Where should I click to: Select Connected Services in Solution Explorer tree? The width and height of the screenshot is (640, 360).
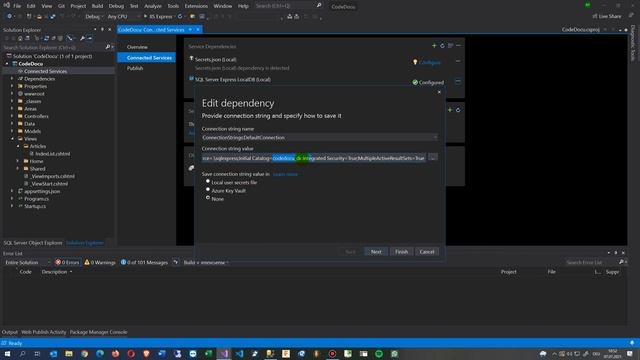[x=45, y=71]
